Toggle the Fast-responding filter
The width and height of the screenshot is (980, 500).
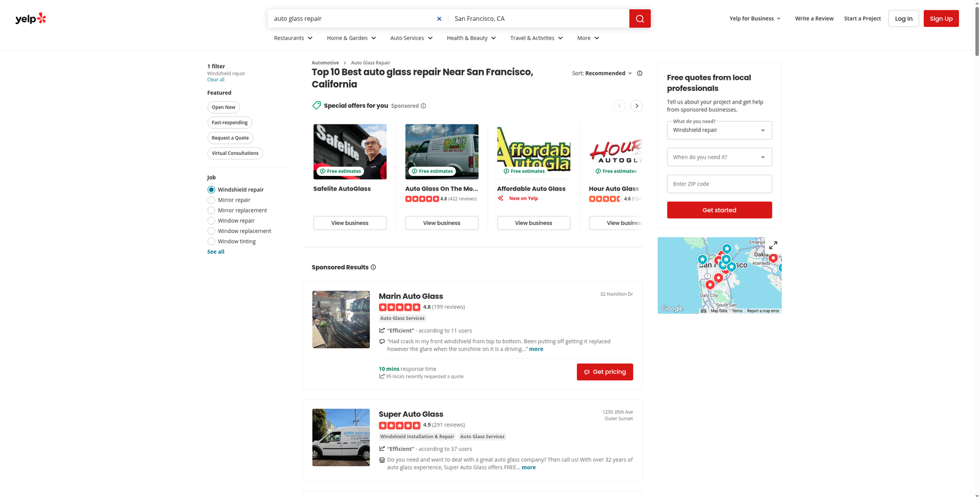click(x=230, y=123)
